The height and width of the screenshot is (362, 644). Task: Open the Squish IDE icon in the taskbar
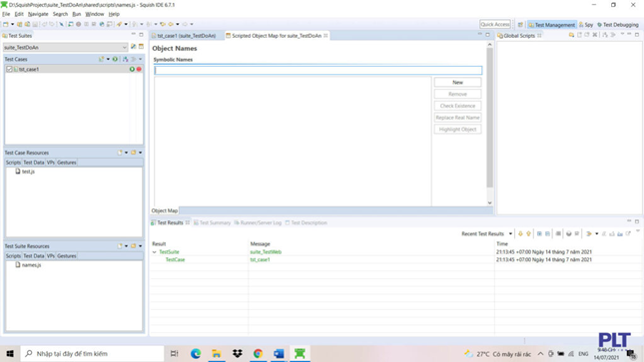point(300,353)
